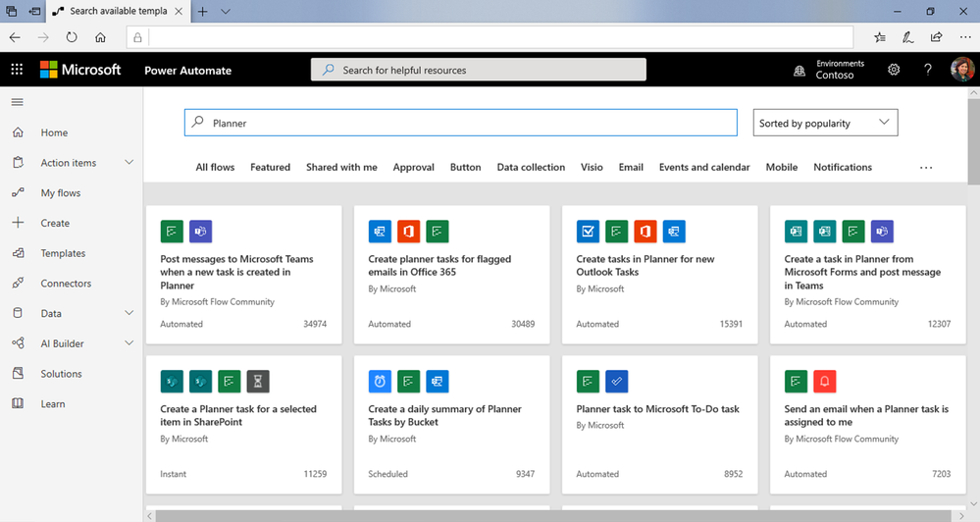Click the browser add notes pen icon

coord(908,37)
